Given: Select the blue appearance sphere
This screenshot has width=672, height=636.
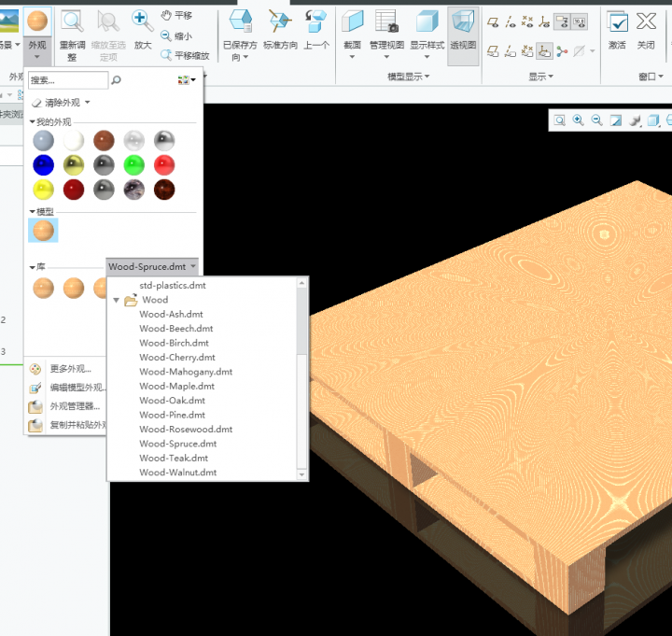Looking at the screenshot, I should (43, 165).
